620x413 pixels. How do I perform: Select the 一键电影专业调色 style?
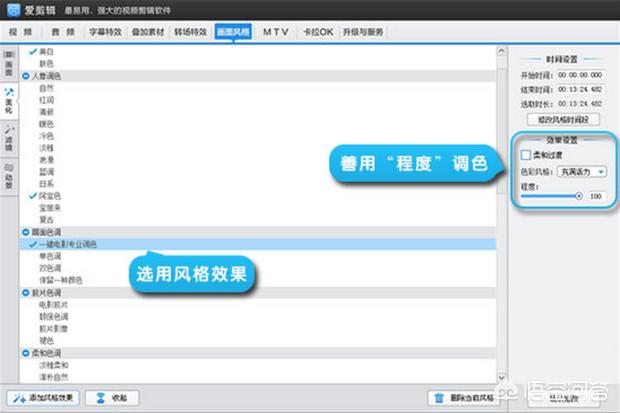pyautogui.click(x=72, y=244)
